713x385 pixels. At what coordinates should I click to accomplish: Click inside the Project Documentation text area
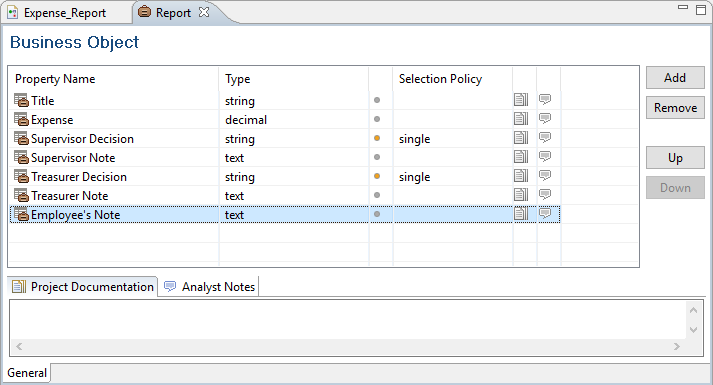click(x=348, y=319)
